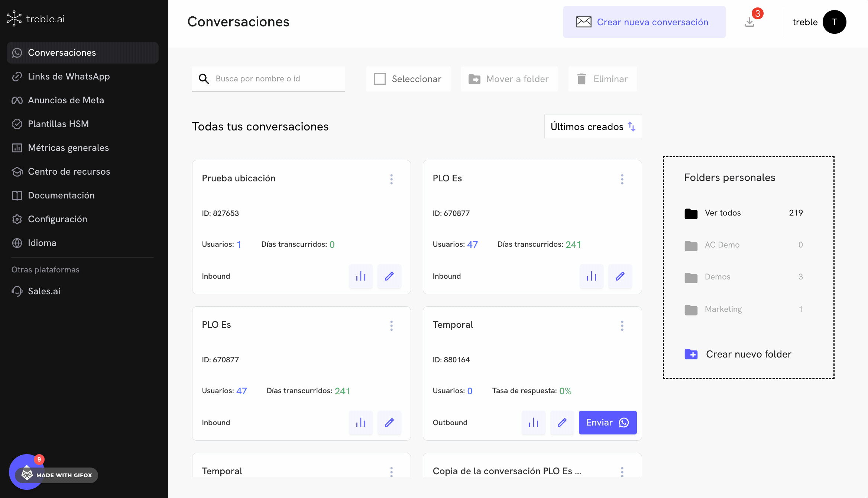Open metrics chart for Prueba ubicación
The width and height of the screenshot is (868, 498).
pyautogui.click(x=360, y=276)
